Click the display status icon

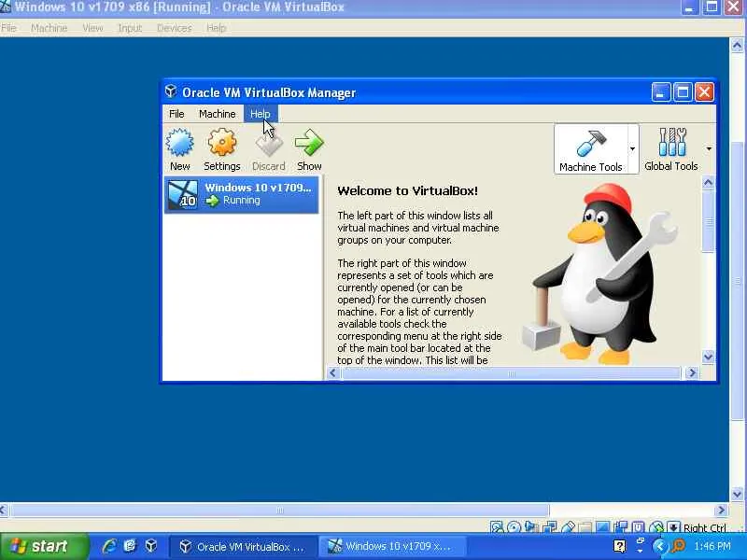(602, 527)
